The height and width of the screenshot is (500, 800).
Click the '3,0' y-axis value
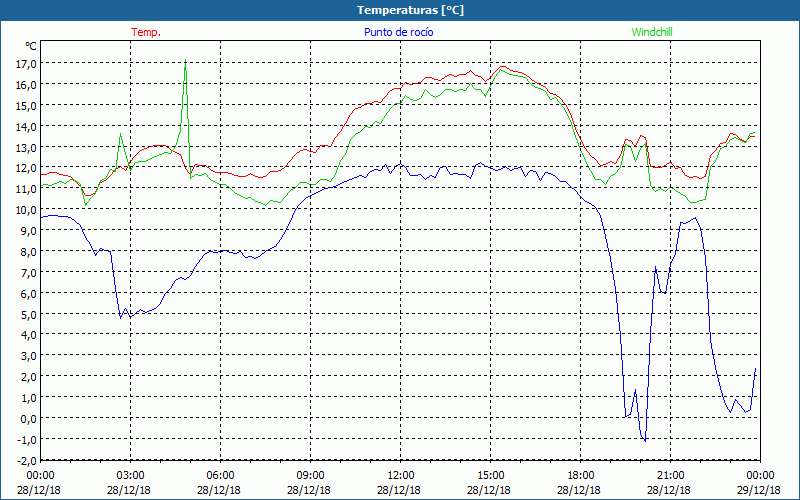click(28, 356)
